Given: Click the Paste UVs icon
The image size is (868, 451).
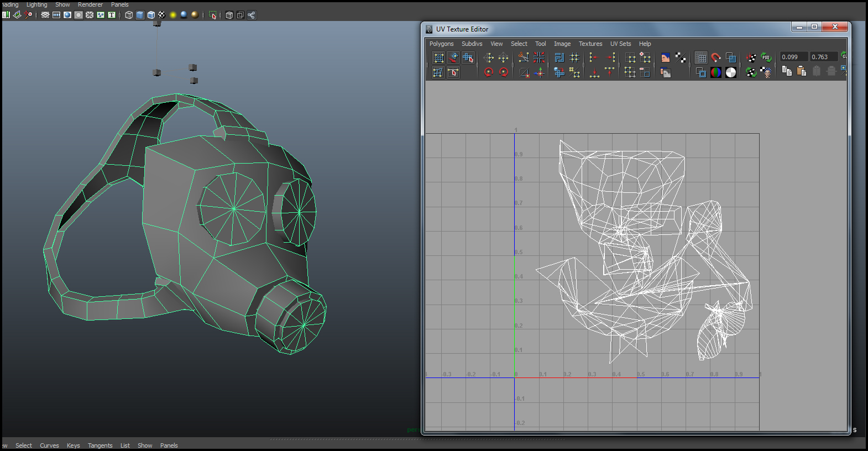Looking at the screenshot, I should pos(801,71).
